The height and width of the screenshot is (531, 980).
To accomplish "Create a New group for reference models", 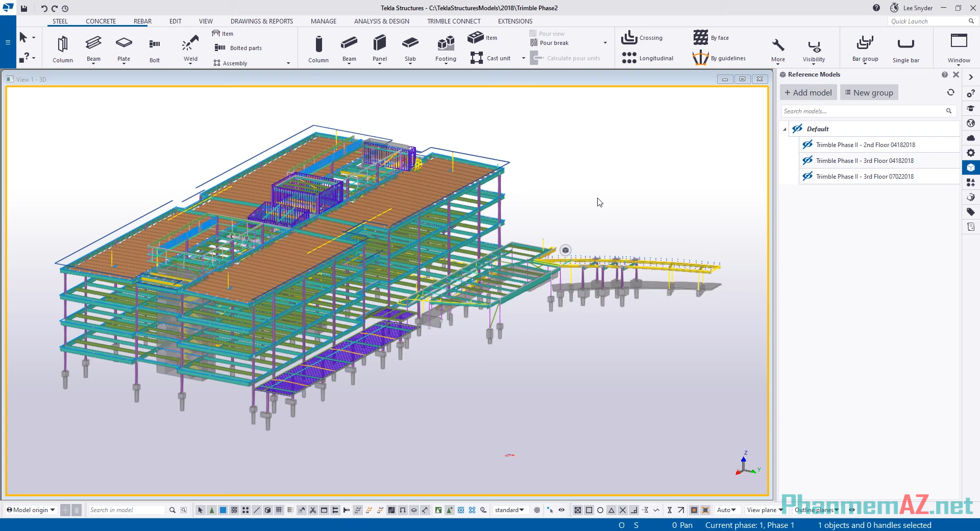I will coord(869,92).
